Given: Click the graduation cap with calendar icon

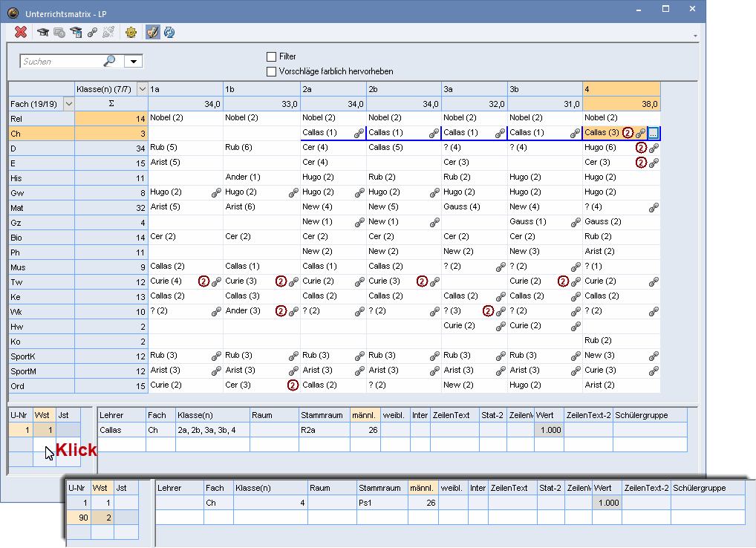Looking at the screenshot, I should [x=76, y=32].
